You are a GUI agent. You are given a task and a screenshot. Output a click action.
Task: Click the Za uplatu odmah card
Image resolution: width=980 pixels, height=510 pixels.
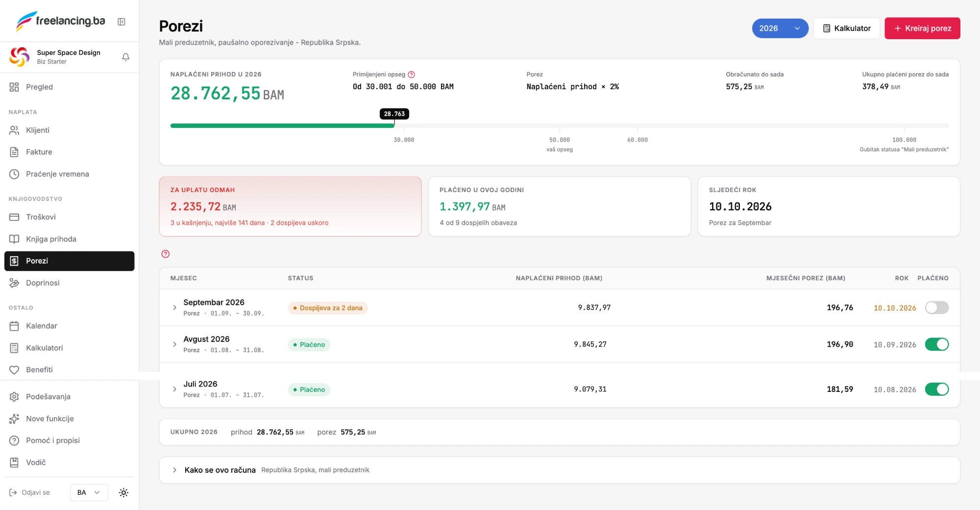tap(290, 207)
